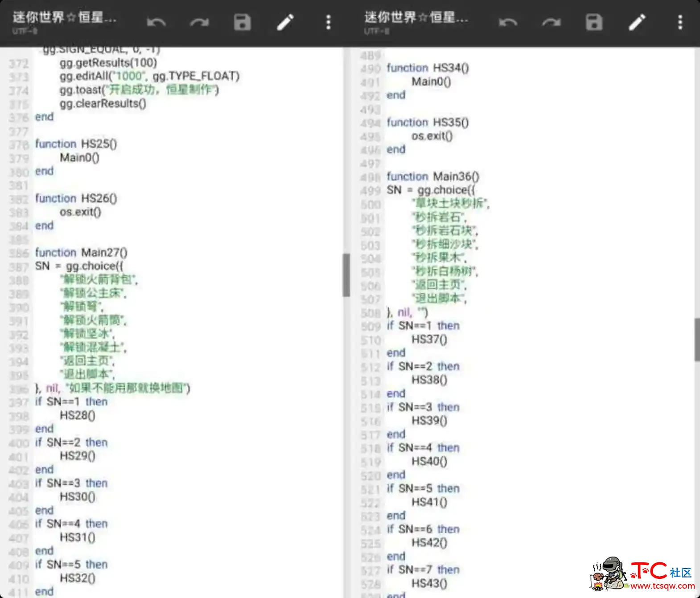The height and width of the screenshot is (598, 700).
Task: Click 'HS42()' call in right editor
Action: pos(429,543)
